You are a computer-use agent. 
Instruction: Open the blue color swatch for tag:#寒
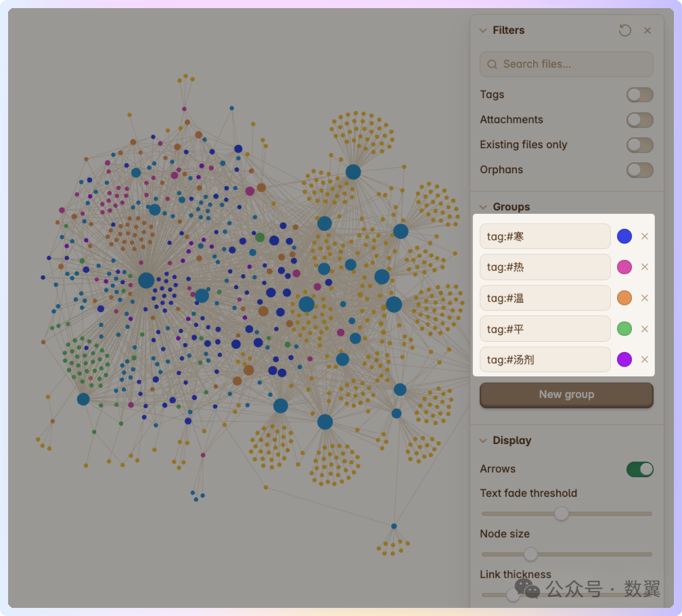pyautogui.click(x=624, y=236)
